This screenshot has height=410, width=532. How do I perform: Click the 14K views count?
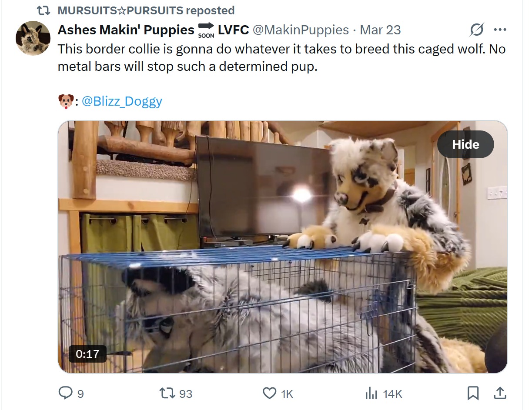(392, 394)
